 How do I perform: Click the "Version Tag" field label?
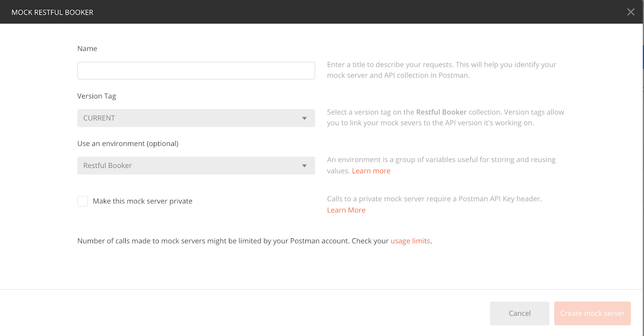pos(97,96)
